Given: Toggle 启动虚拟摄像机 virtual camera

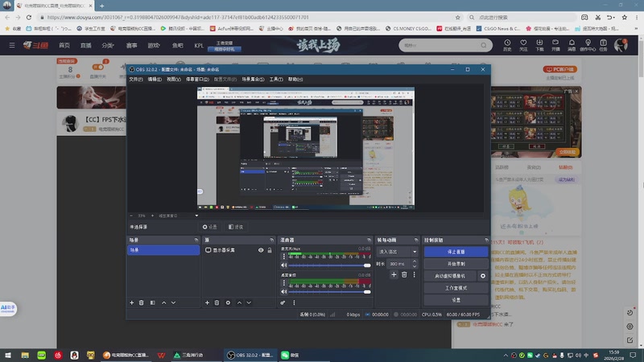Looking at the screenshot, I should [450, 276].
